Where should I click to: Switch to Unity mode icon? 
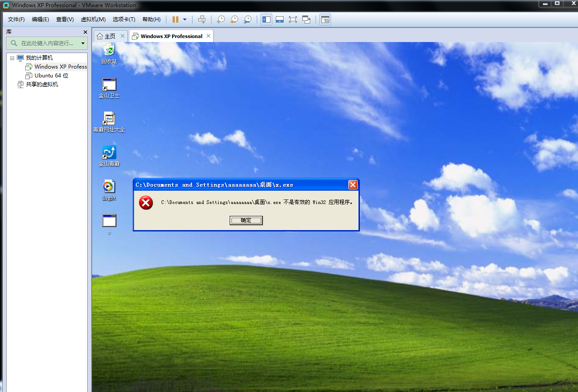(306, 19)
